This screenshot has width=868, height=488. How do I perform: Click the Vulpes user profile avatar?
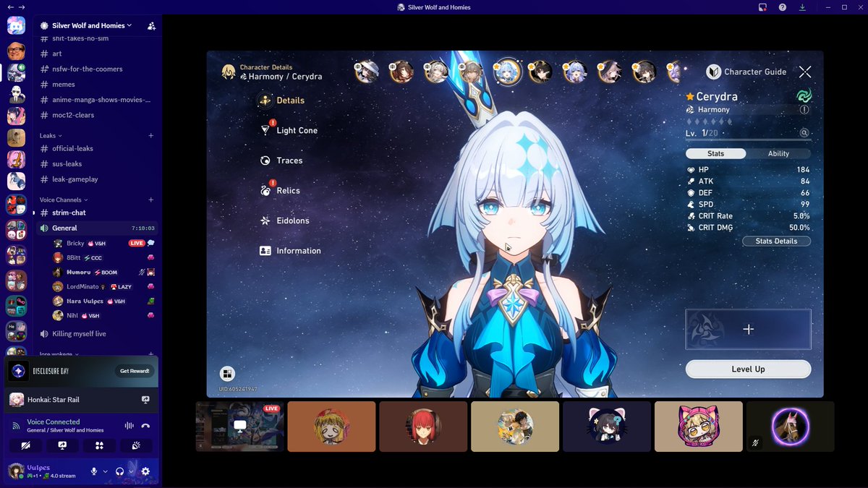point(16,471)
